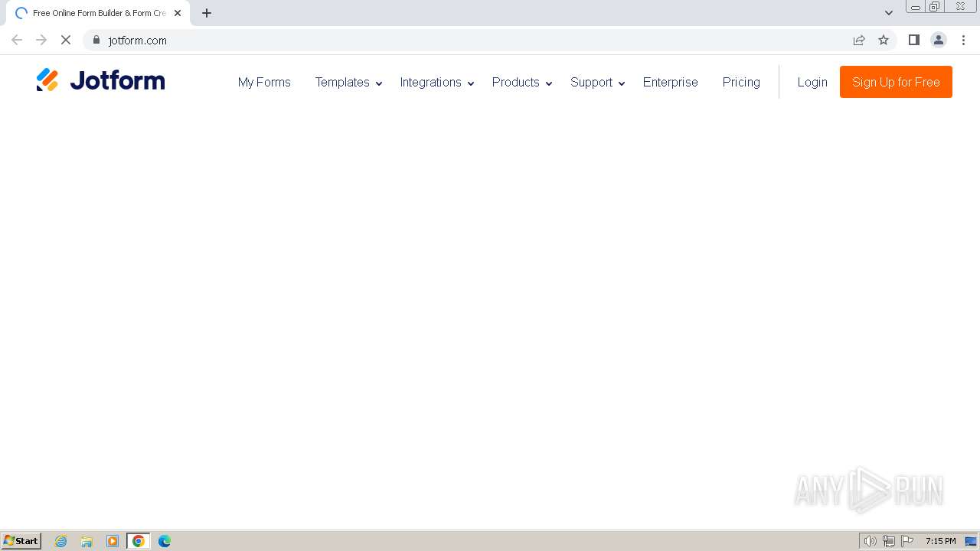Expand the Products menu

[522, 82]
